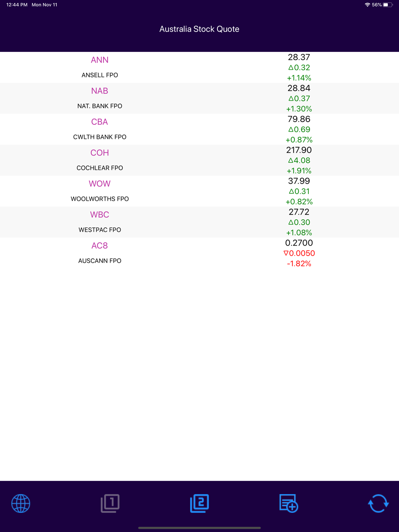
Task: Tap the -1.82% AC8 percentage
Action: 299,264
